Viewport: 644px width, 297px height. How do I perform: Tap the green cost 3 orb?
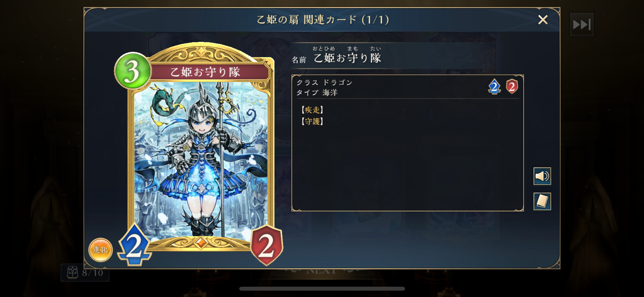click(x=133, y=71)
